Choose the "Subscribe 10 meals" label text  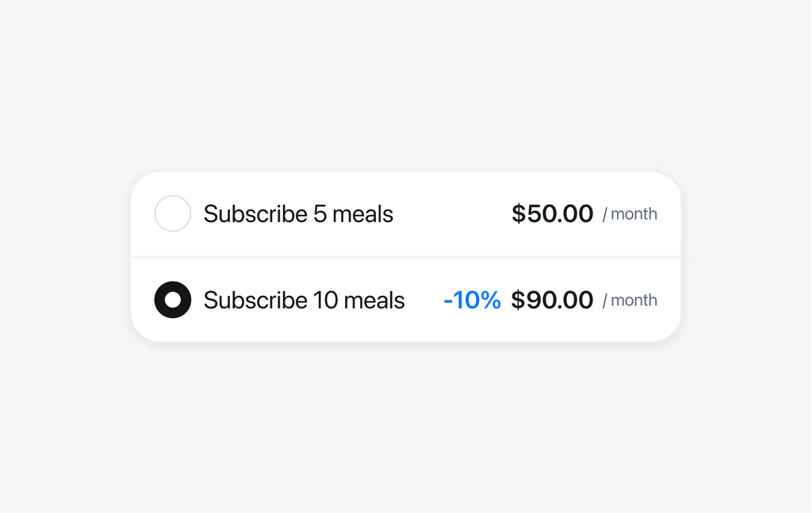(x=304, y=301)
